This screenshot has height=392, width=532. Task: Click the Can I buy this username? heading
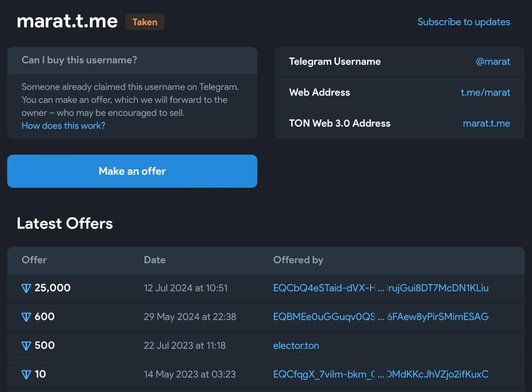(79, 60)
